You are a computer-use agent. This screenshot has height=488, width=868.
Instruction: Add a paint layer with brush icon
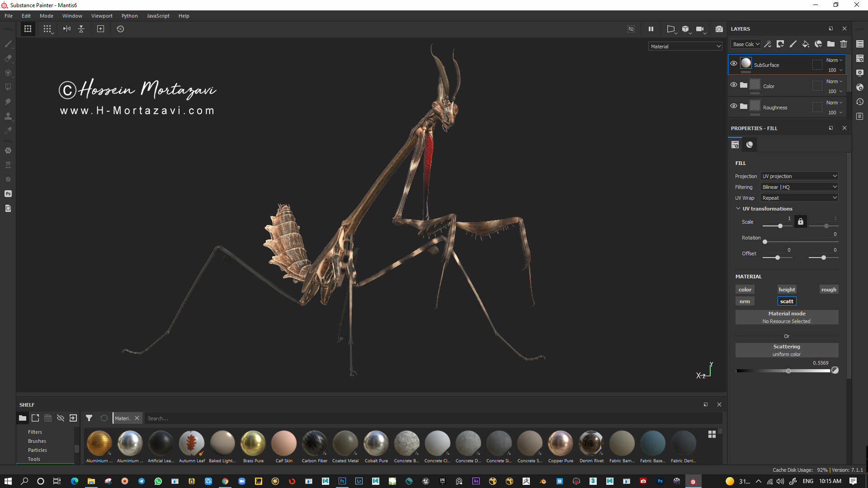(793, 44)
